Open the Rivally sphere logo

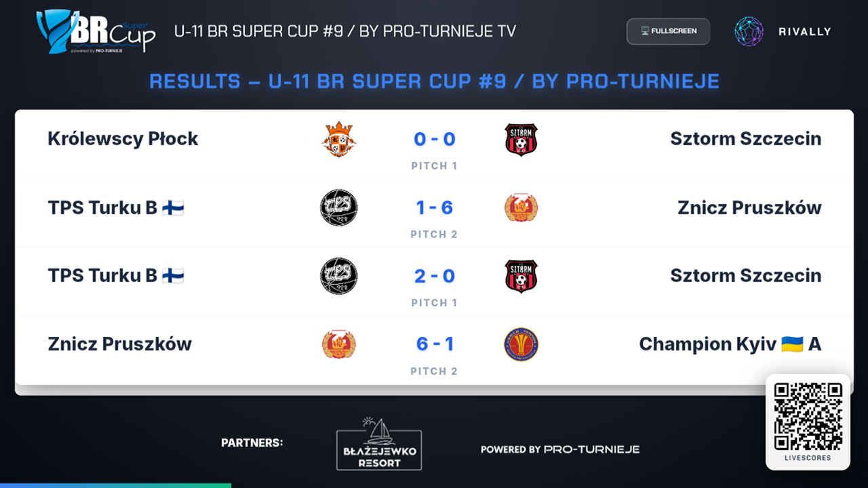[x=749, y=31]
